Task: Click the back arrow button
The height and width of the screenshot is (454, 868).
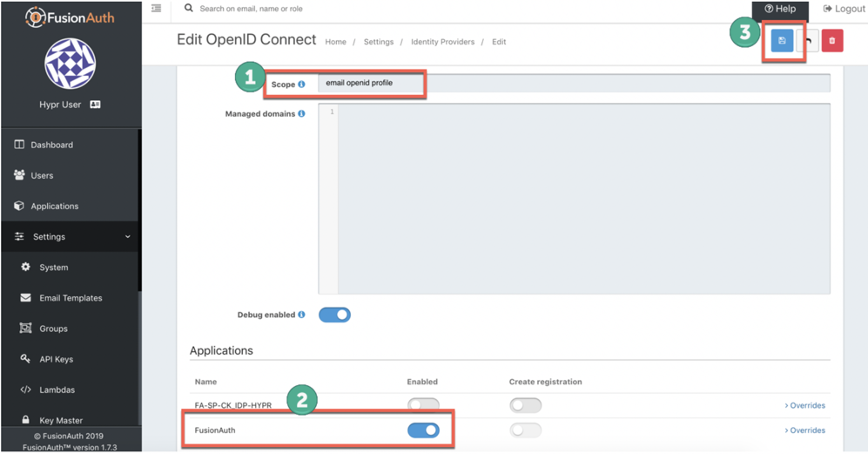Action: [x=808, y=40]
